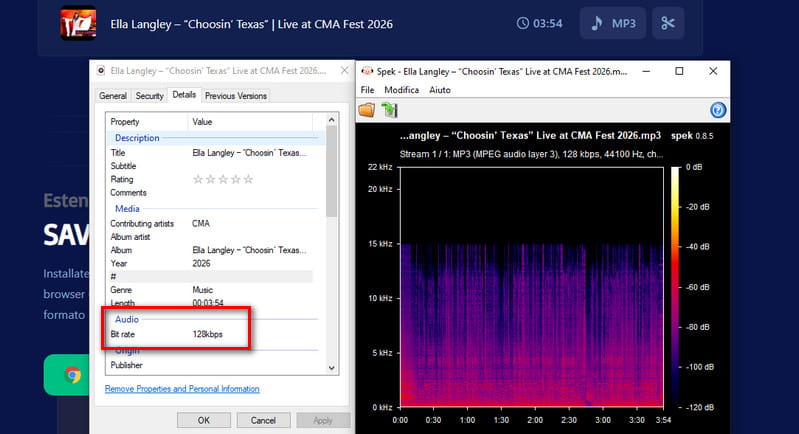Select the Title property row
Screen dimensions: 799x434
click(209, 153)
